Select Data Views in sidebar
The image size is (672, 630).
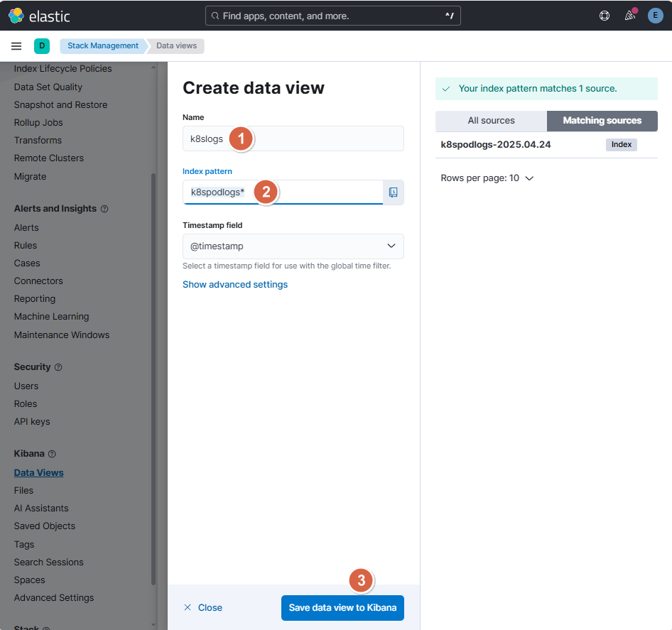point(38,473)
